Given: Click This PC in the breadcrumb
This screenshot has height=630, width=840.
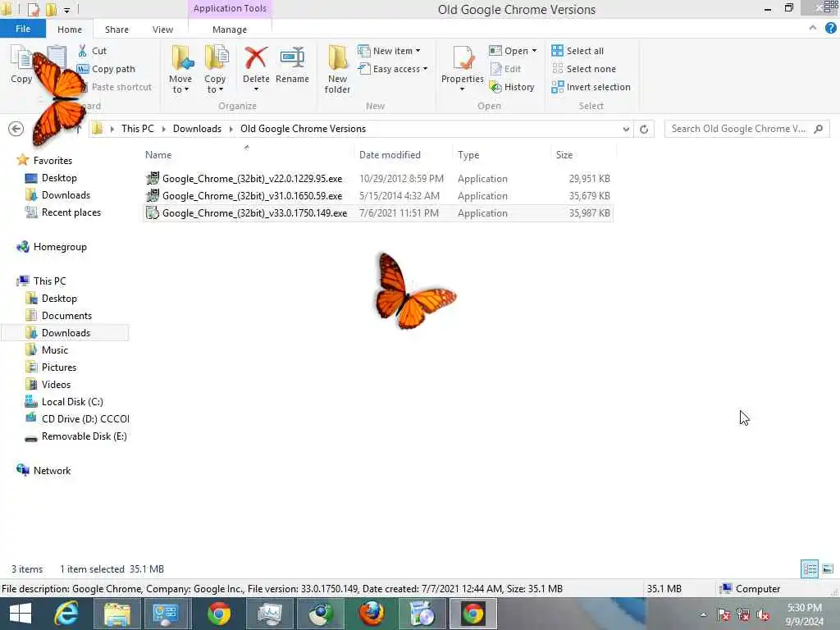Looking at the screenshot, I should click(137, 129).
